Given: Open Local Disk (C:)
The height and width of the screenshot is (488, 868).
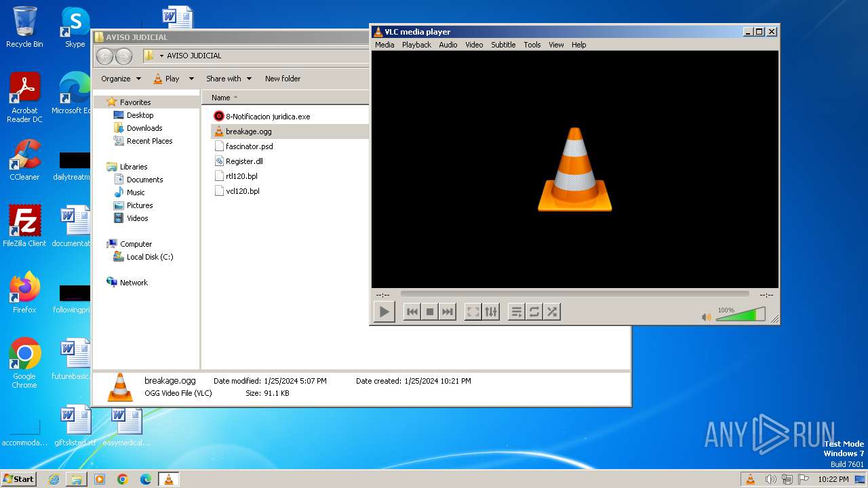Looking at the screenshot, I should [150, 257].
